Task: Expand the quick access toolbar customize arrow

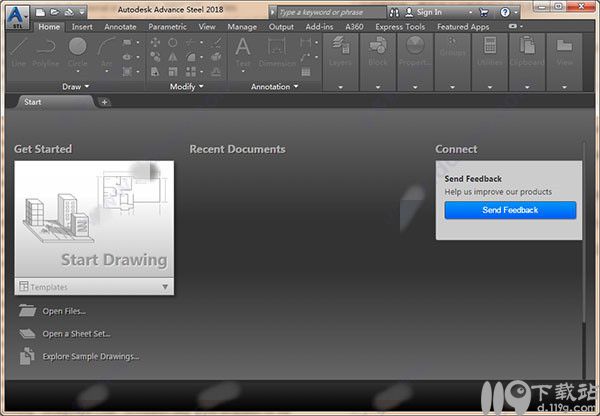Action: coord(82,12)
